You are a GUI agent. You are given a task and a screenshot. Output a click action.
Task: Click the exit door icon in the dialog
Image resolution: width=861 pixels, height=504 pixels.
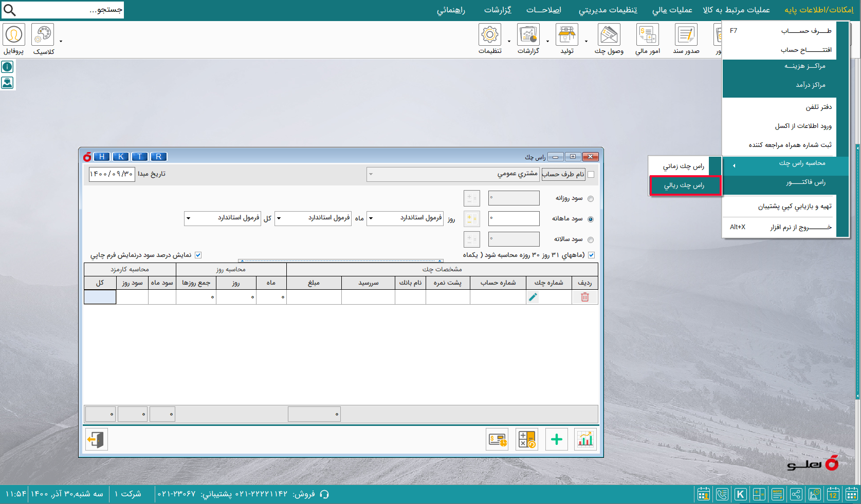[x=96, y=439]
